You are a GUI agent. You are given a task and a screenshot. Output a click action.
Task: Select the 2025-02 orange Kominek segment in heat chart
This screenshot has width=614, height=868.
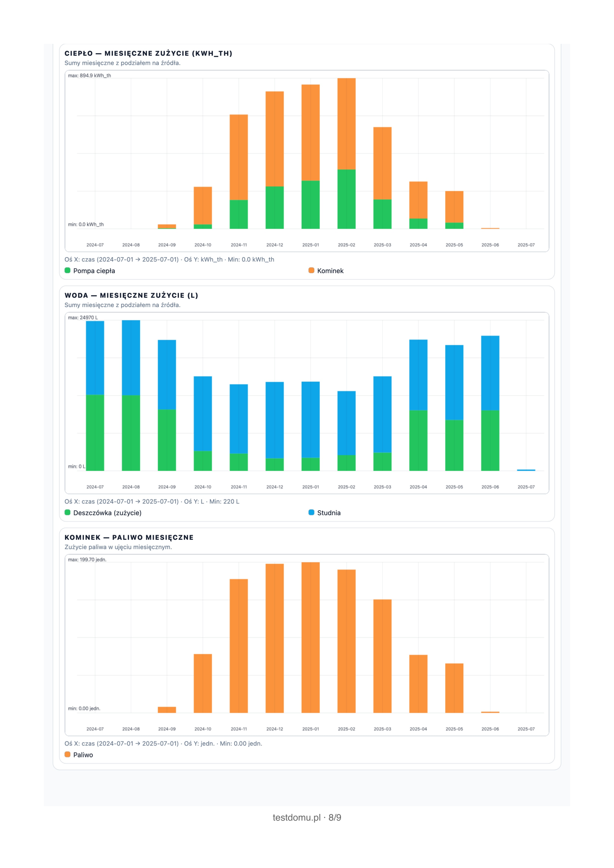coord(346,124)
